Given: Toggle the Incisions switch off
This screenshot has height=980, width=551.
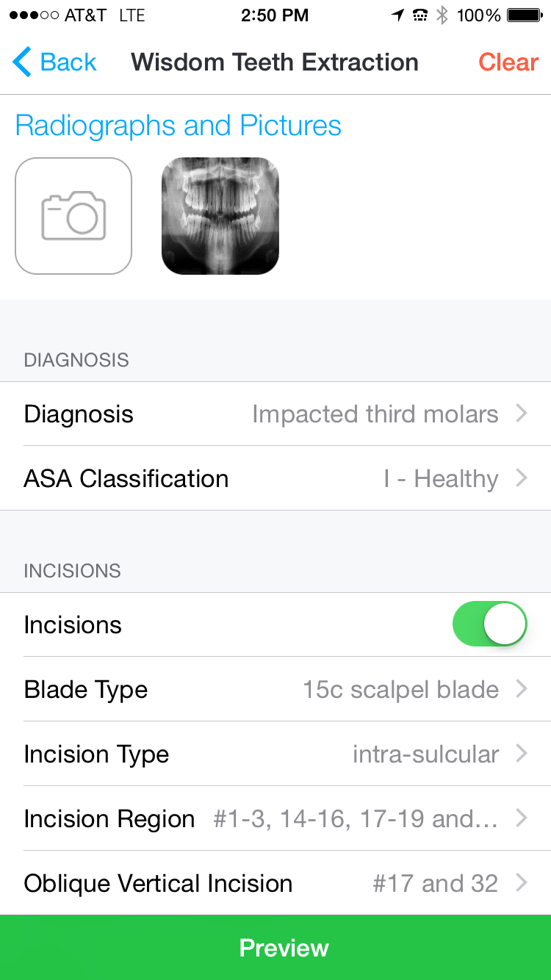Looking at the screenshot, I should (490, 624).
